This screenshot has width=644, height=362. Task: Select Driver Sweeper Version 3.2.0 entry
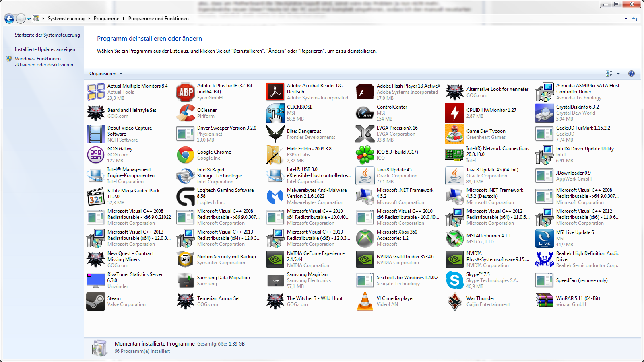[x=219, y=134]
